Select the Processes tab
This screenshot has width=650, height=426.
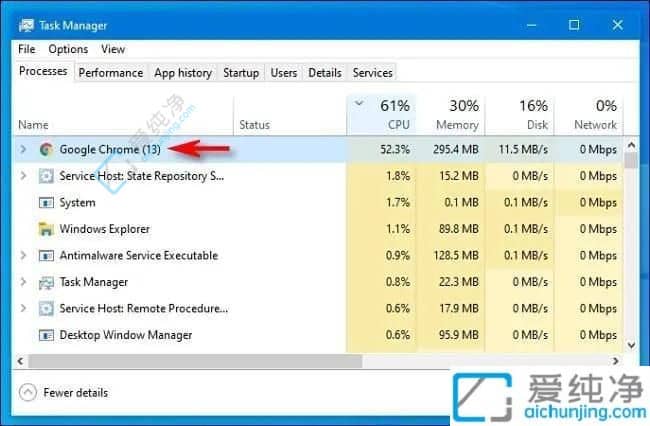coord(43,71)
